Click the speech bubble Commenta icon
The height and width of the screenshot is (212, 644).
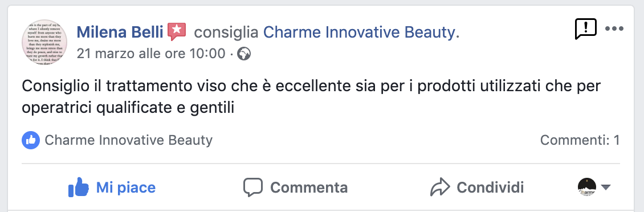click(x=253, y=187)
